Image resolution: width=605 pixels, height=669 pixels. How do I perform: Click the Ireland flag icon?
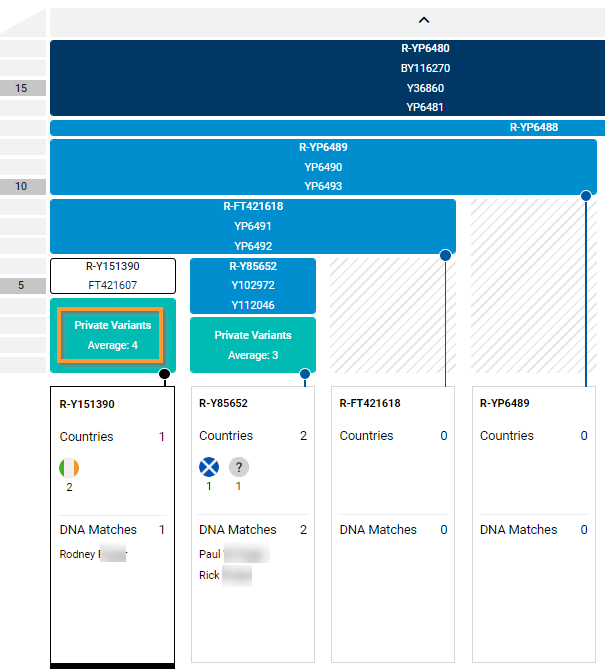[x=69, y=467]
